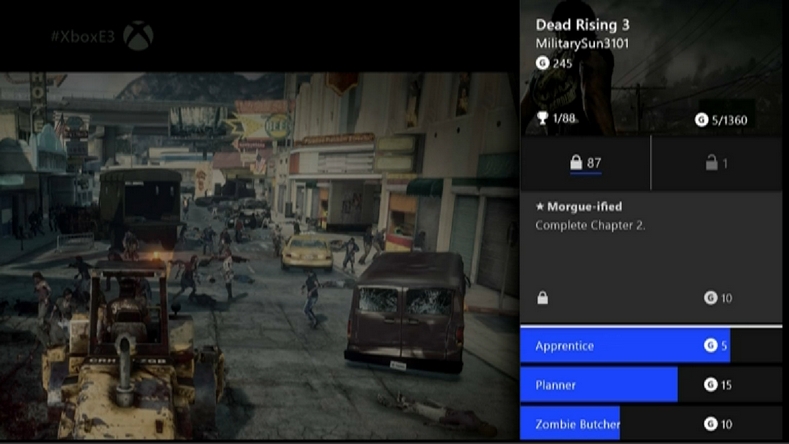Screen dimensions: 789x444
Task: Click the trophy icon beside 1/88
Action: pos(543,119)
